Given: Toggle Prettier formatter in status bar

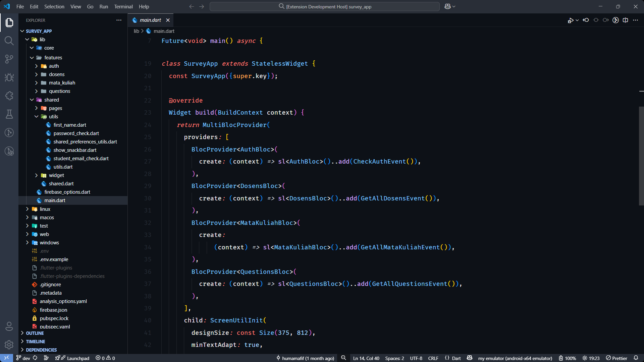Looking at the screenshot, I should coord(616,358).
